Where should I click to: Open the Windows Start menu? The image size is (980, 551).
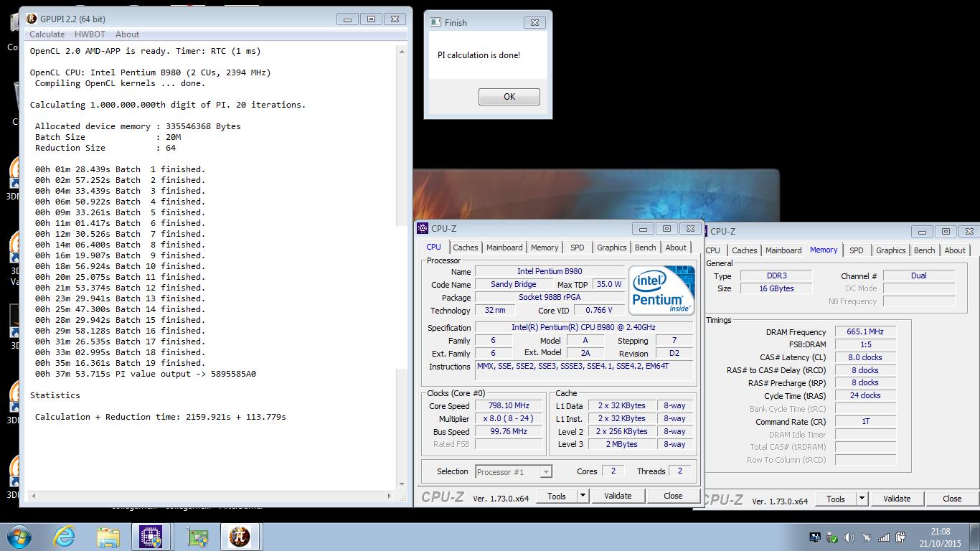[x=19, y=537]
